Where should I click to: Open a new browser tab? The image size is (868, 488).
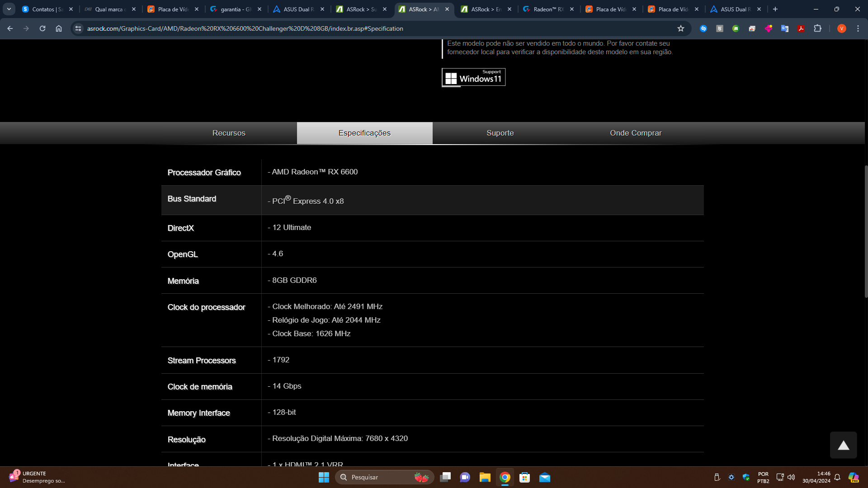coord(775,9)
